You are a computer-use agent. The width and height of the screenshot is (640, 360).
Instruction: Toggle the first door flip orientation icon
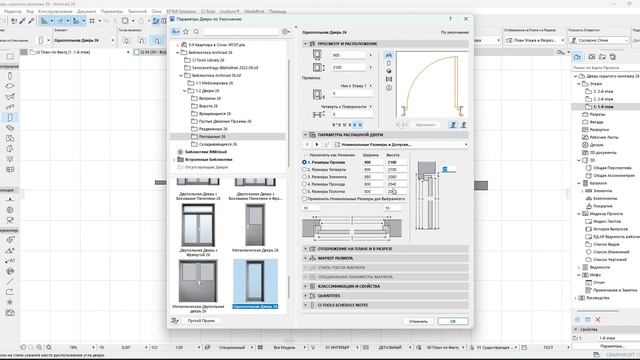point(453,125)
